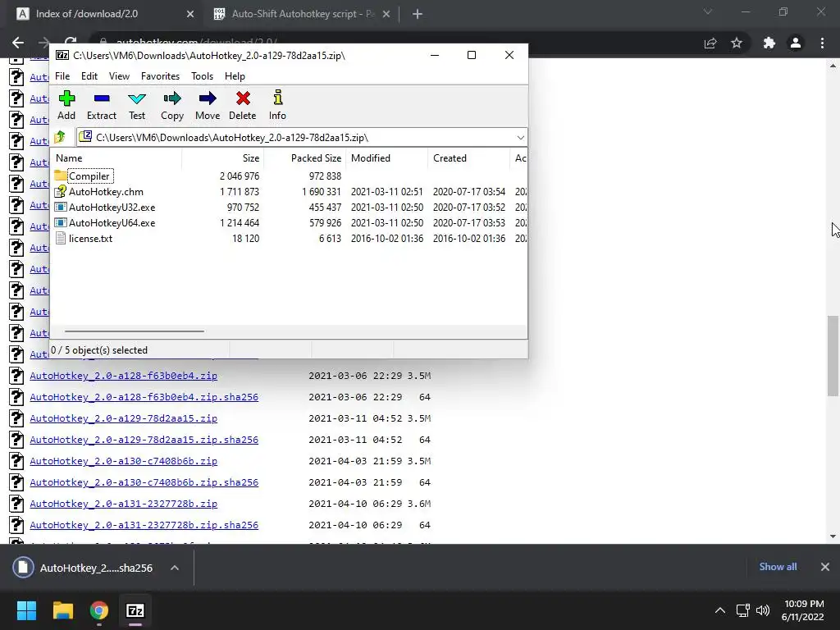Click the Copy toolbar icon
This screenshot has height=630, width=840.
pyautogui.click(x=172, y=99)
